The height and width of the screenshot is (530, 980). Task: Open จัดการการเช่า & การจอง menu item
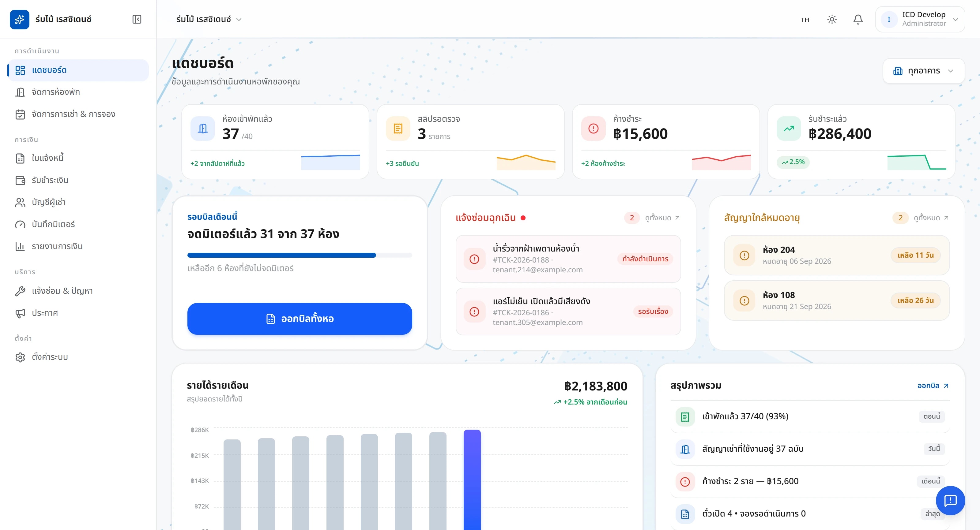78,114
